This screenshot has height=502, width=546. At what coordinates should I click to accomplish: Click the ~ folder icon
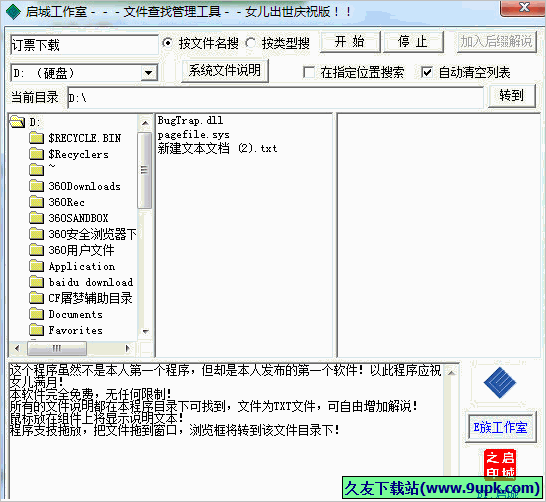[x=37, y=170]
